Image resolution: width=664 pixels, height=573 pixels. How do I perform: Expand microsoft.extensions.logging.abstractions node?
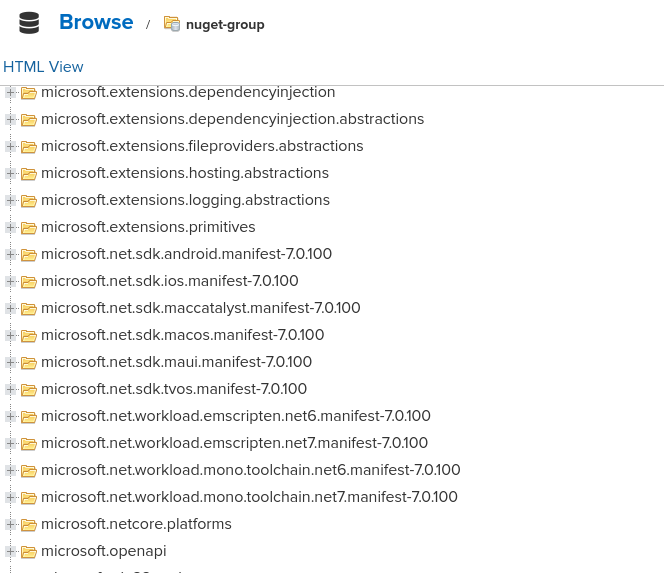[x=11, y=200]
